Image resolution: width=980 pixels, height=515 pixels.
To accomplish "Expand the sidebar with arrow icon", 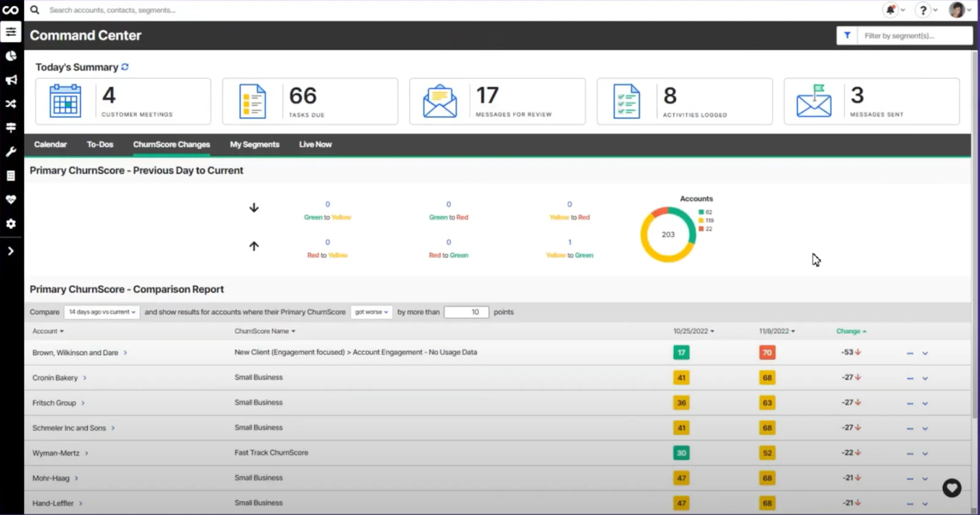I will tap(11, 250).
